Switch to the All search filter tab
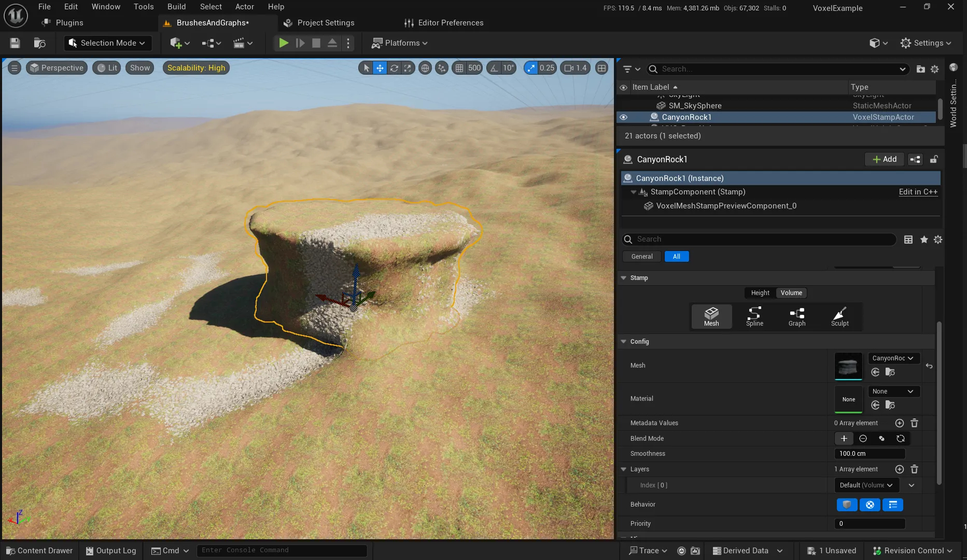967x560 pixels. tap(677, 256)
